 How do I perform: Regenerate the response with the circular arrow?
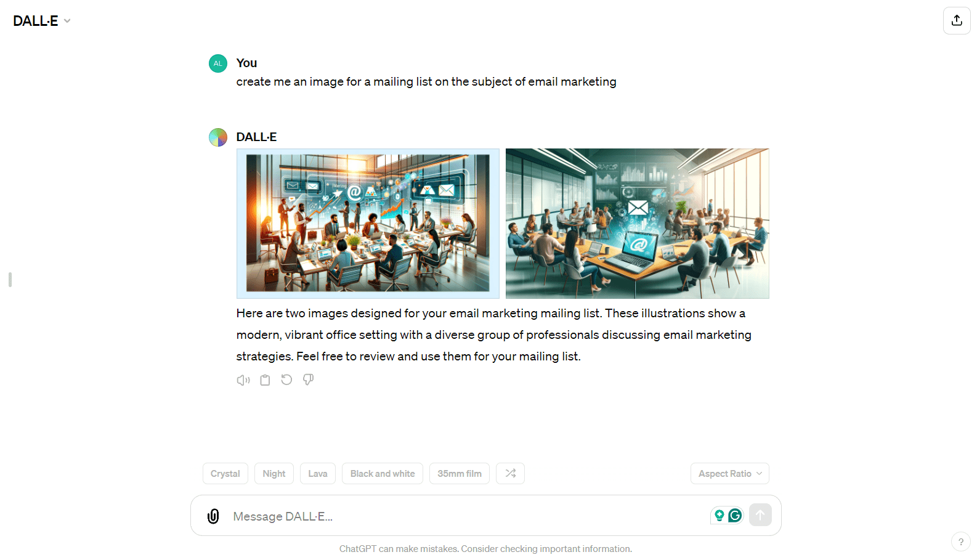pos(286,380)
